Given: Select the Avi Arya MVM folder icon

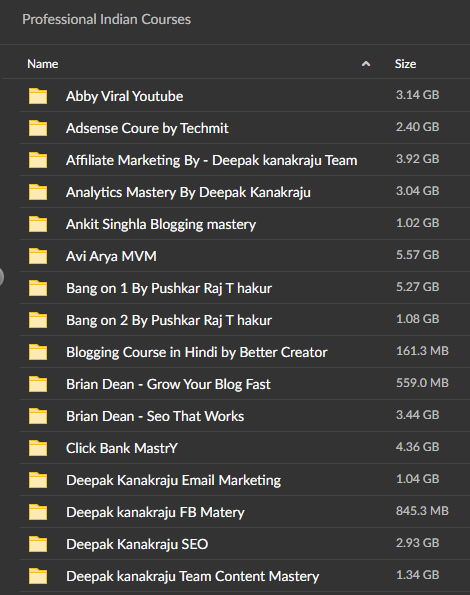Looking at the screenshot, I should 38,256.
